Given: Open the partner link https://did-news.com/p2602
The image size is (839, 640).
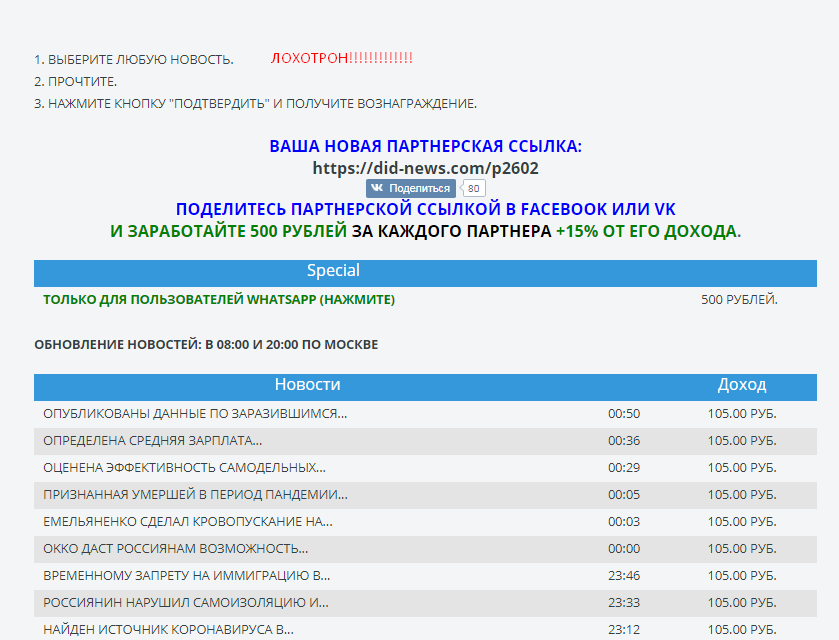Looking at the screenshot, I should (x=425, y=168).
